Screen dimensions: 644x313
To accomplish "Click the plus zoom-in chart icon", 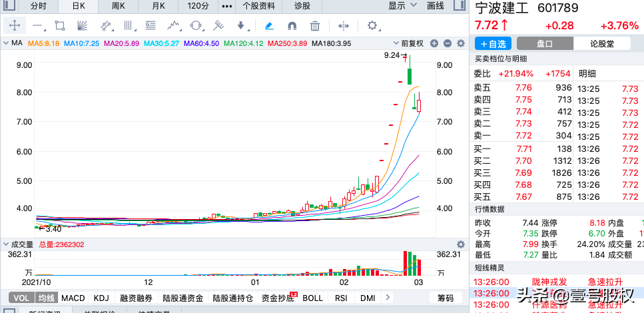I will (434, 43).
